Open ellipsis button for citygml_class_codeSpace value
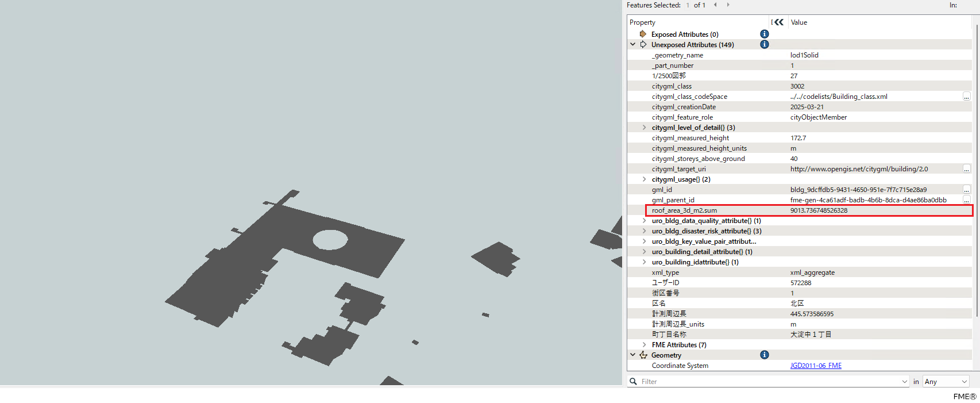Image resolution: width=980 pixels, height=403 pixels. (x=966, y=97)
